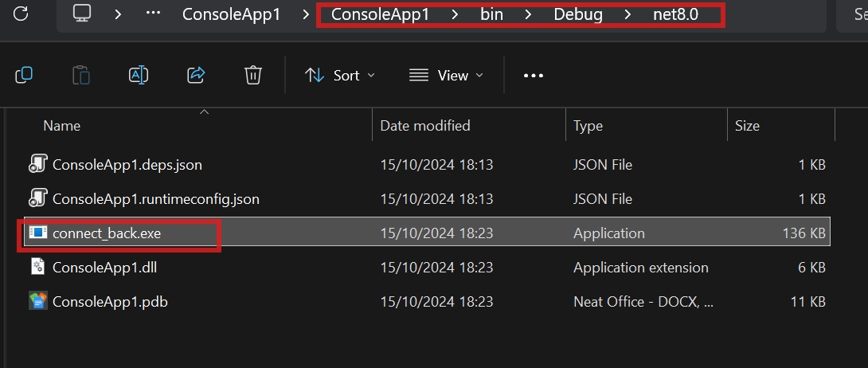868x368 pixels.
Task: Expand the Sort dropdown
Action: pyautogui.click(x=340, y=75)
